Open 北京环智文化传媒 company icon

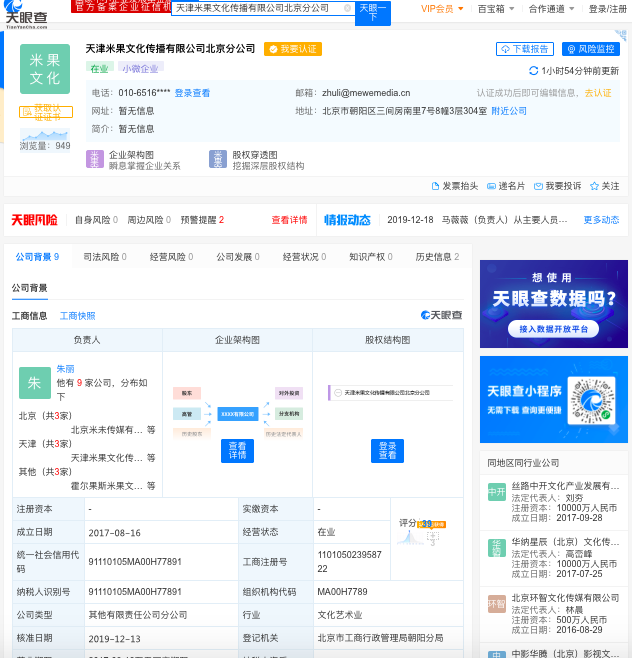click(497, 604)
